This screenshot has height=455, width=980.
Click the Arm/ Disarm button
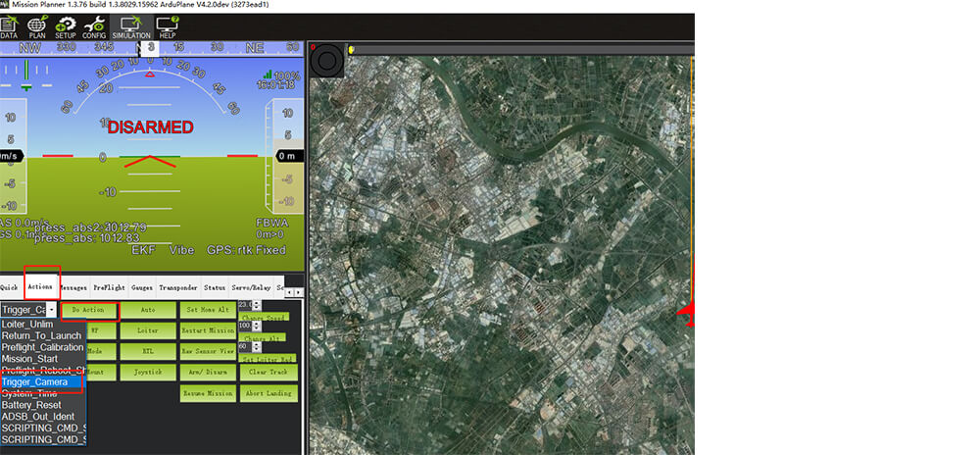(207, 373)
